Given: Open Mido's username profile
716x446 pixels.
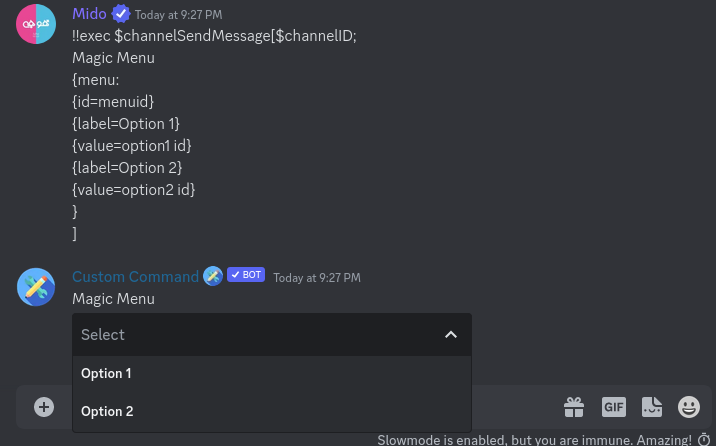Looking at the screenshot, I should coord(90,14).
